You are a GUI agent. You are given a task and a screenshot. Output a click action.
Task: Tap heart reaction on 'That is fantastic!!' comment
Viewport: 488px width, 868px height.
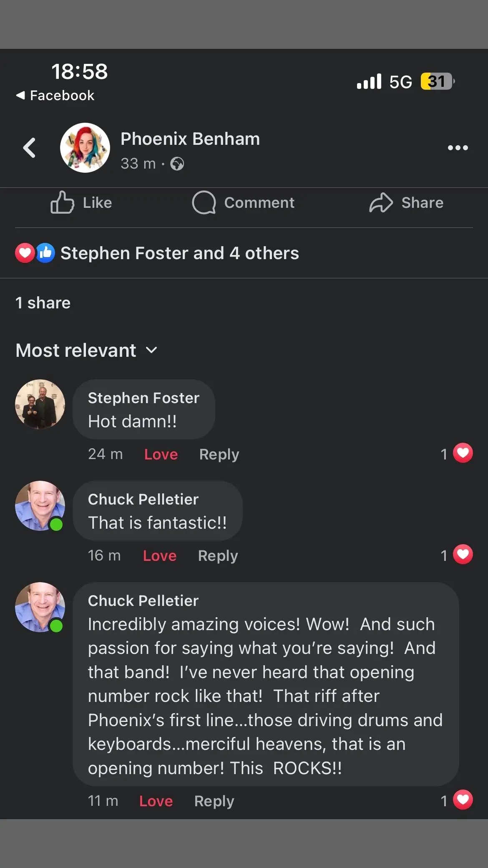coord(463,555)
